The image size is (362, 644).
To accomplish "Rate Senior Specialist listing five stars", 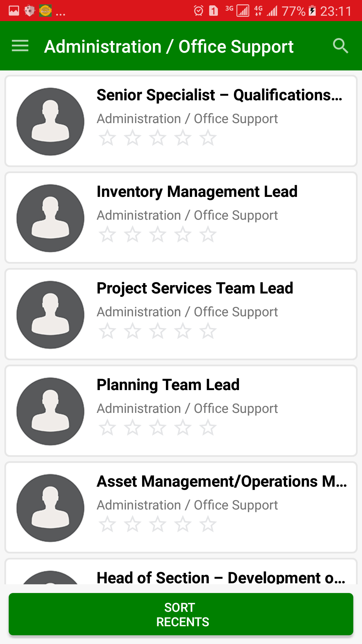I will 208,138.
